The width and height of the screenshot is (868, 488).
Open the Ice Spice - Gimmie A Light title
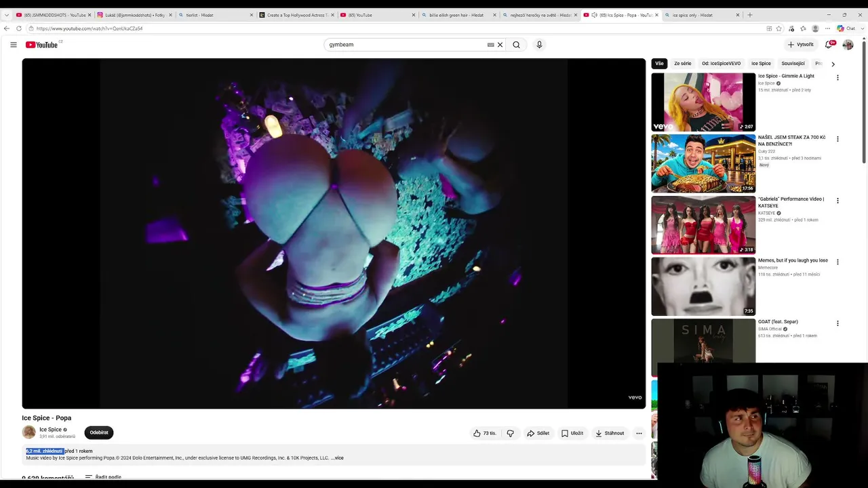point(786,76)
